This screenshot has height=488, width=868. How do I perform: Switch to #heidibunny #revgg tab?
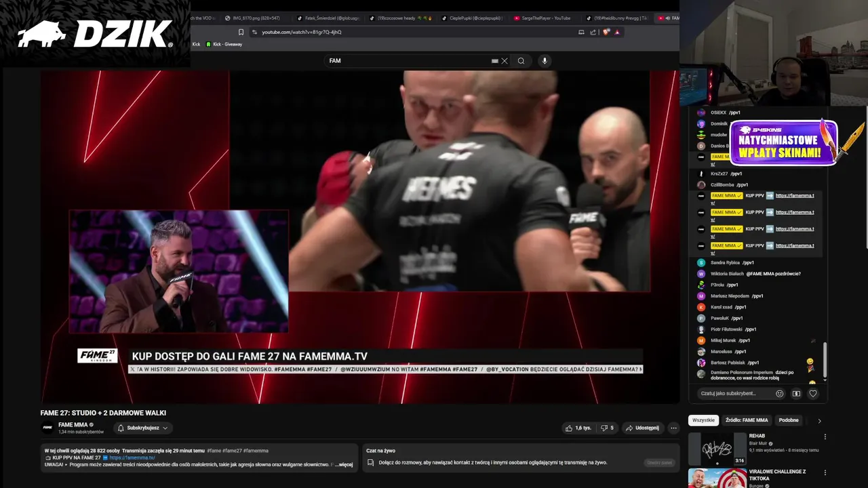[617, 18]
